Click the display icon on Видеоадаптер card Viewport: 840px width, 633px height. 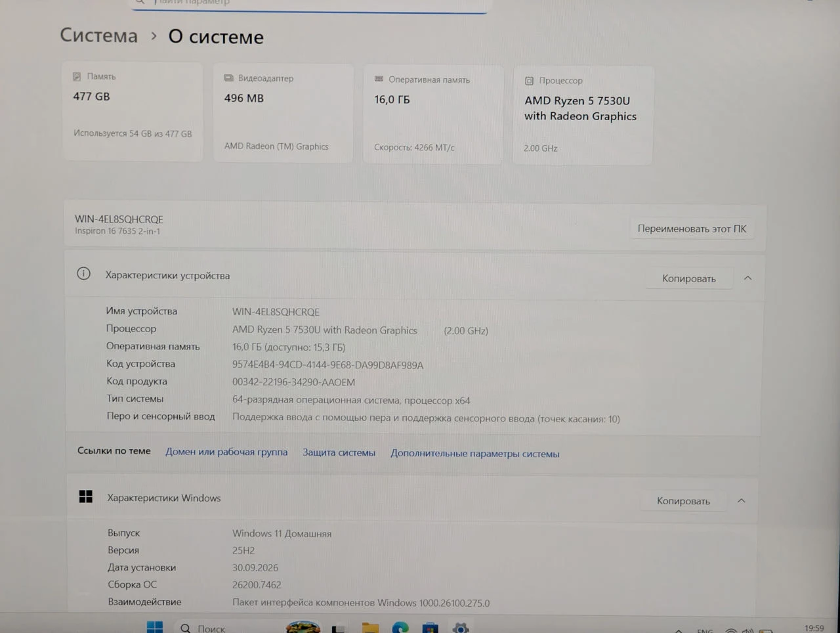tap(228, 78)
